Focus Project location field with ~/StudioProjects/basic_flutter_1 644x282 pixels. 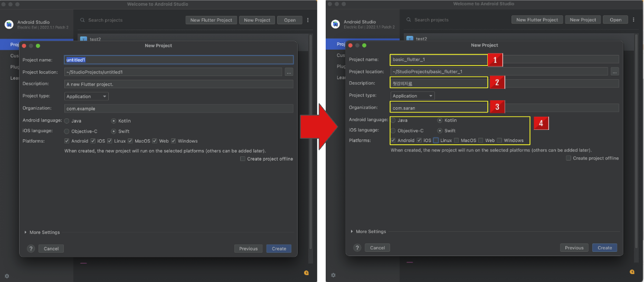coord(499,71)
